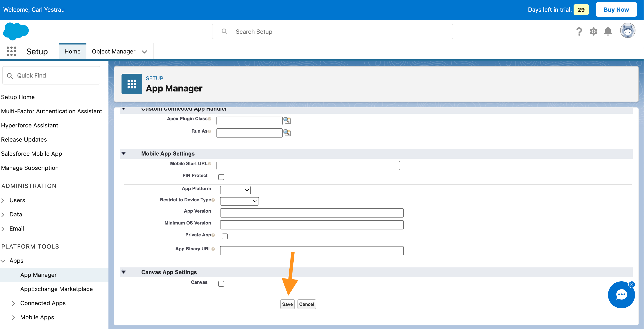Click the lookup icon for Run As
644x329 pixels.
point(287,133)
